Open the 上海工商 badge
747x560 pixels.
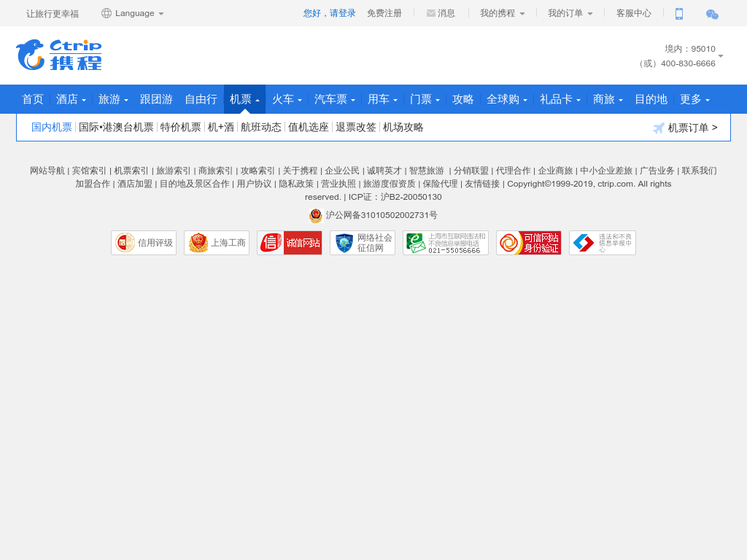tap(217, 243)
